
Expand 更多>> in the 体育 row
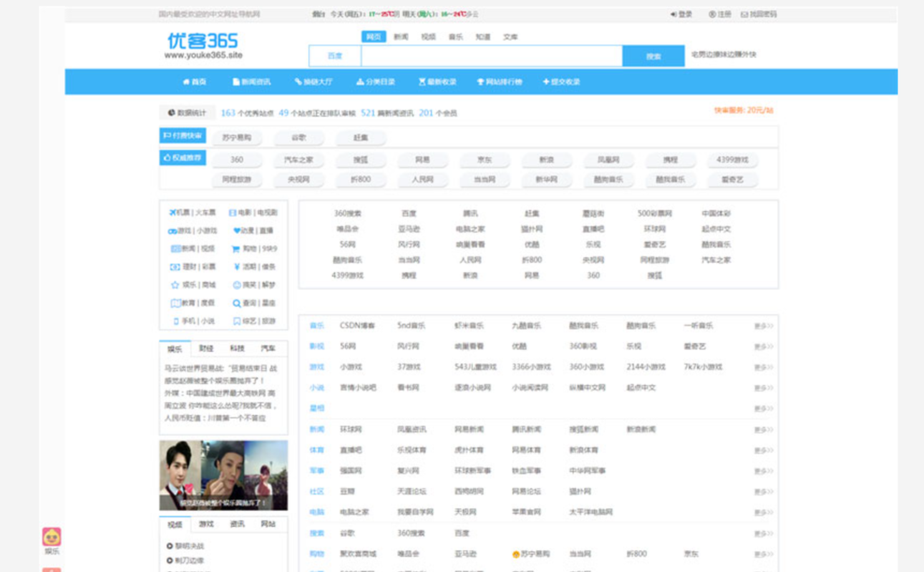coord(763,451)
